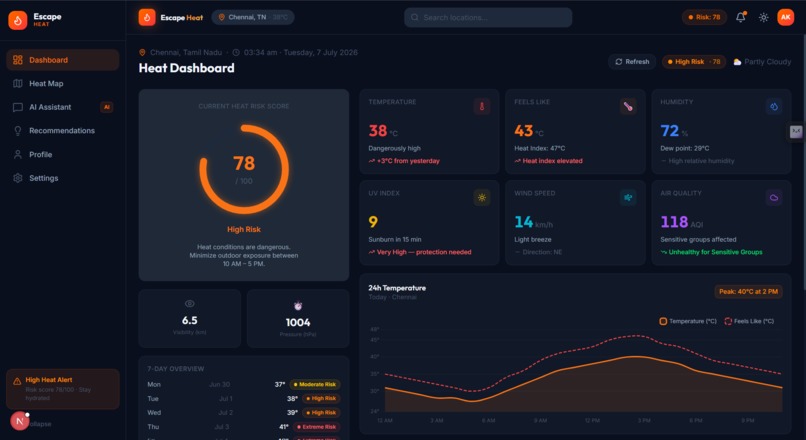Click the Settings gear icon in sidebar
This screenshot has height=440, width=806.
17,178
